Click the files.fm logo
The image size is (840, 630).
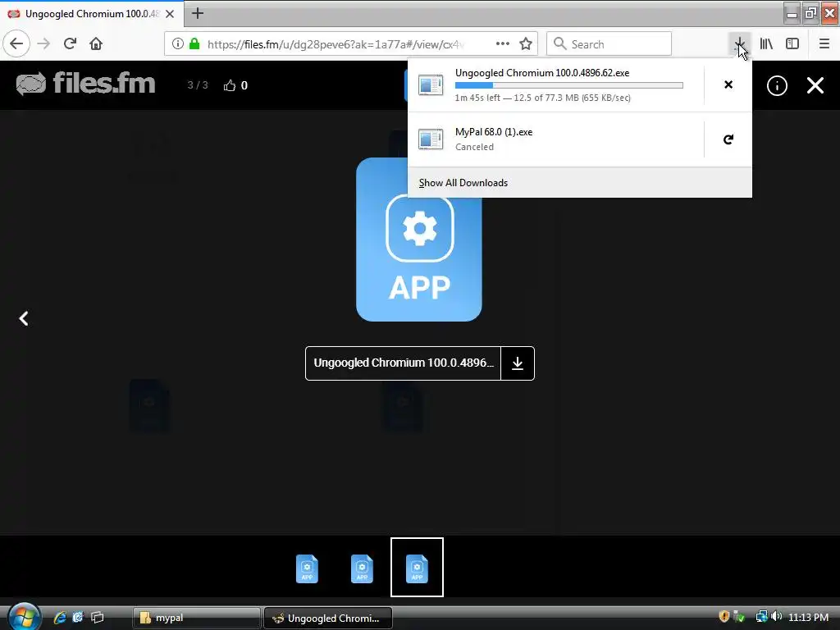point(85,84)
